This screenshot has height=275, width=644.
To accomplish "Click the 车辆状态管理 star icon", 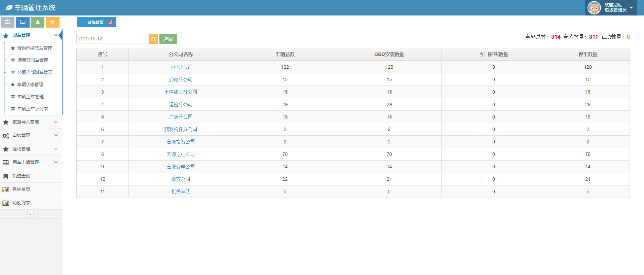I will (13, 84).
